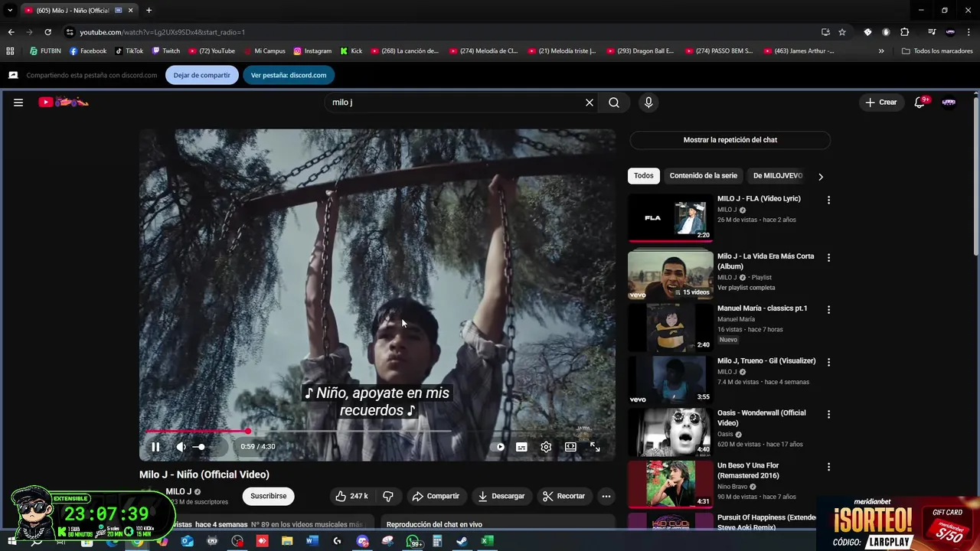Open the Facebook bookmark
The height and width of the screenshot is (551, 980).
tap(88, 51)
